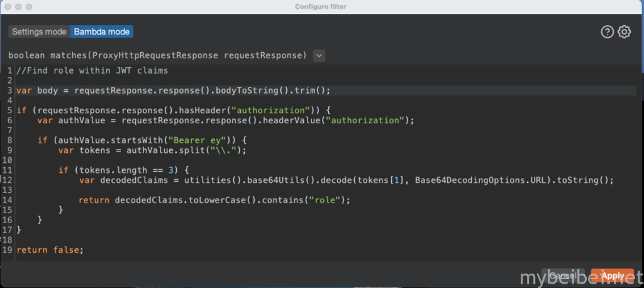644x288 pixels.
Task: Click the "role" string in the return line
Action: tap(325, 200)
